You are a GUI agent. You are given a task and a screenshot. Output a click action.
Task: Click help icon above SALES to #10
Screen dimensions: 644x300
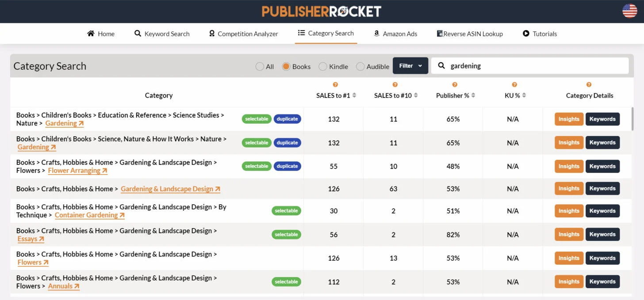tap(395, 84)
